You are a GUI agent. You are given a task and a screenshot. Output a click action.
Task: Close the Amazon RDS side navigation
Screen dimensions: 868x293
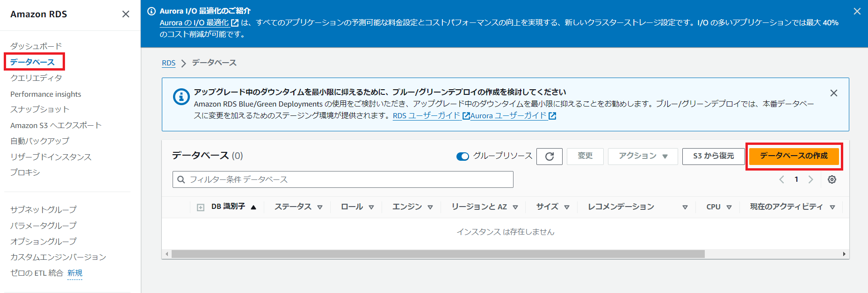pos(125,14)
